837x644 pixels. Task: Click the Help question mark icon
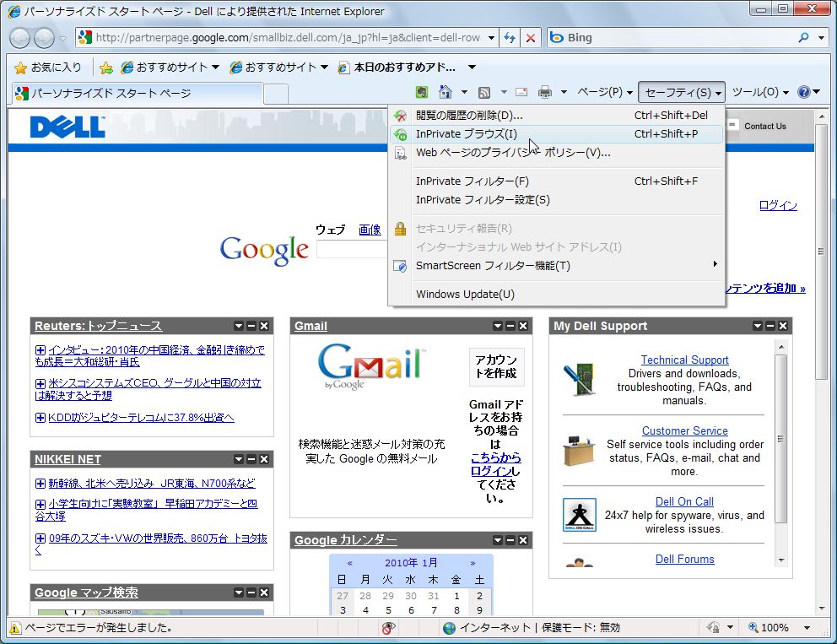pos(804,92)
